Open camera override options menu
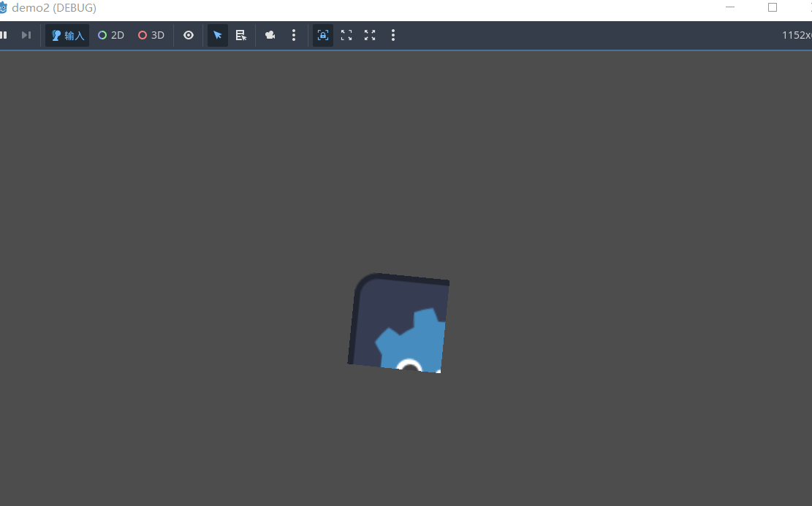The height and width of the screenshot is (506, 812). 294,35
